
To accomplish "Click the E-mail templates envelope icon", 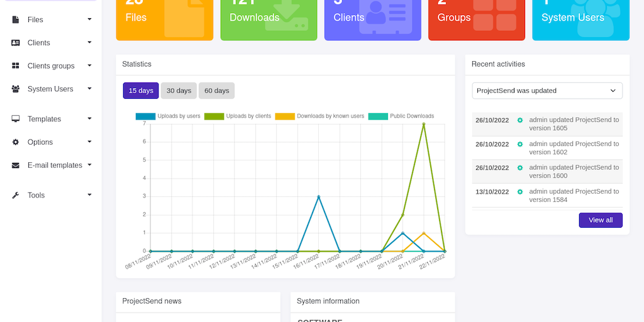I will [16, 165].
